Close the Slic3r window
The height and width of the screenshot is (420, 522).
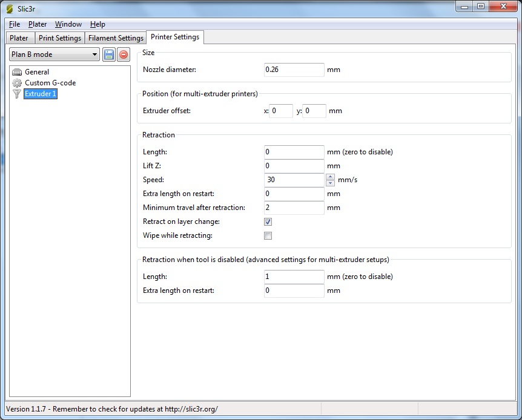(x=503, y=6)
